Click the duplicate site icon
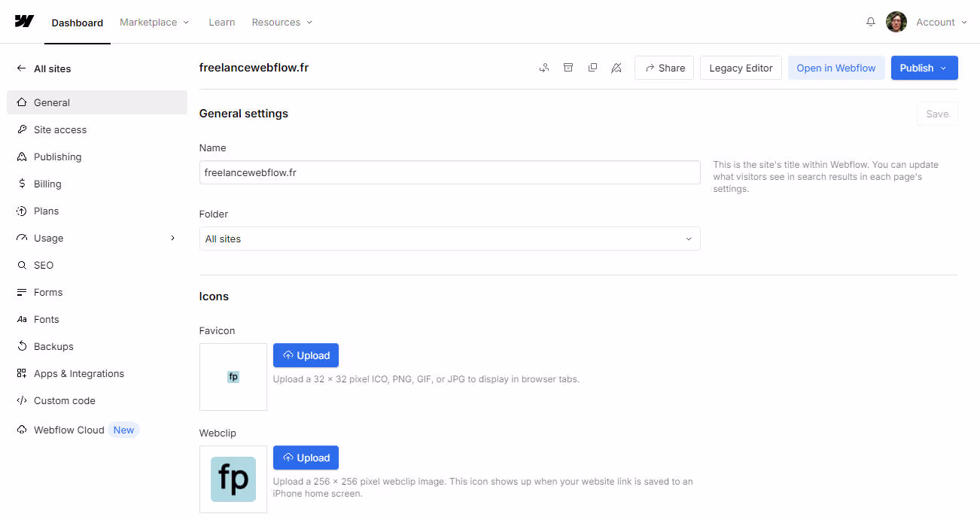 [x=592, y=68]
